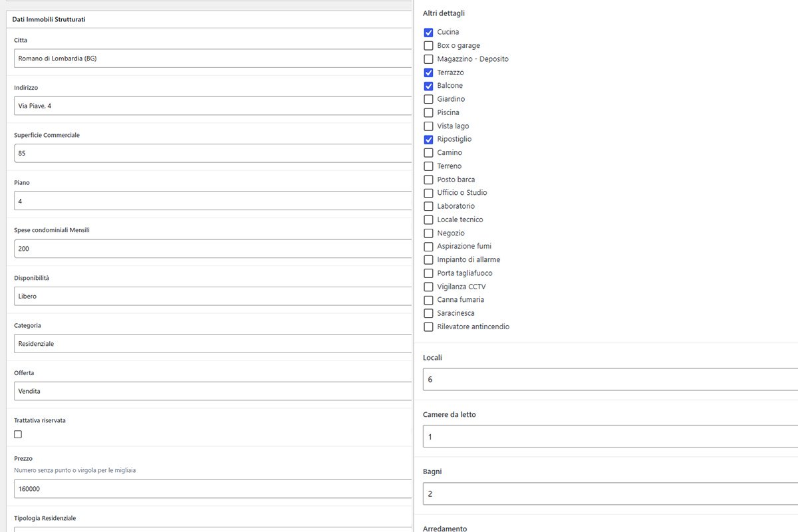Tick the Saracinesca checkbox
This screenshot has height=532, width=798.
tap(428, 313)
